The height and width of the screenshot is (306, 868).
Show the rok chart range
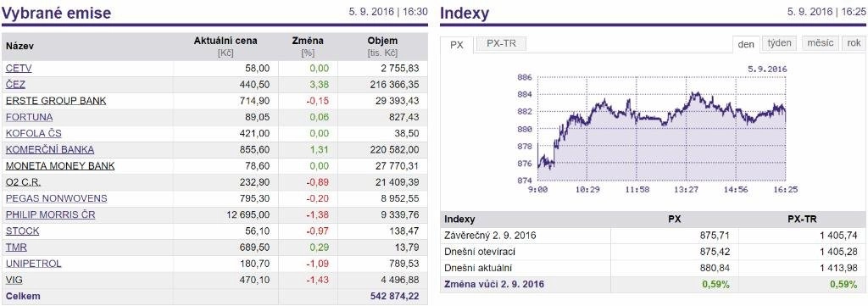[854, 43]
